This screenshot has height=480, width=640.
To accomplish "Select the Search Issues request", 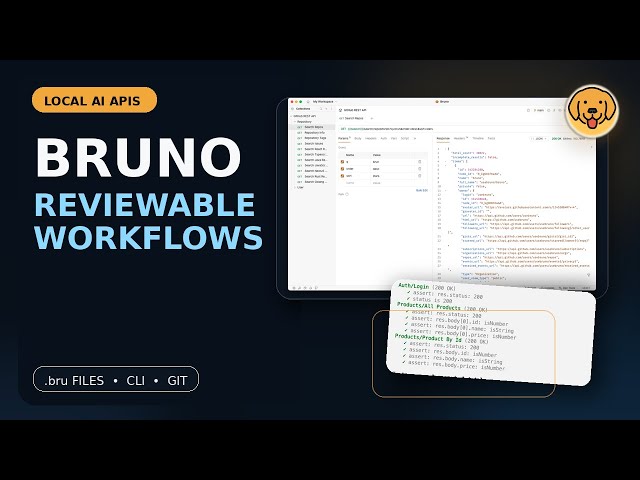I will 312,144.
